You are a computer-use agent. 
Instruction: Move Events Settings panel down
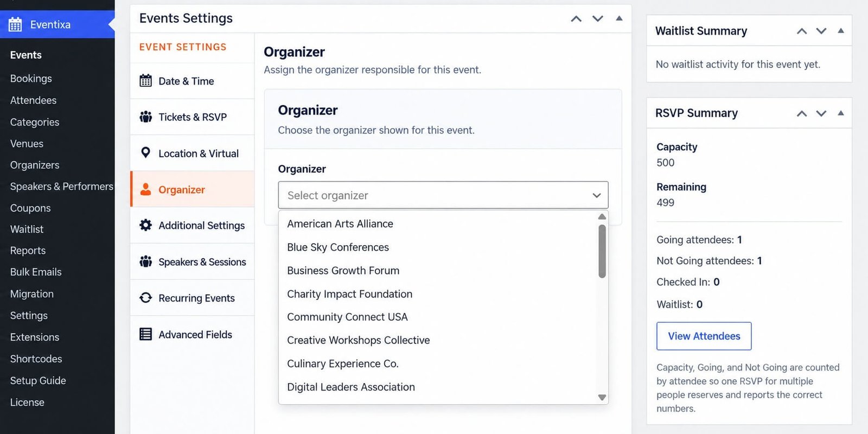(598, 18)
